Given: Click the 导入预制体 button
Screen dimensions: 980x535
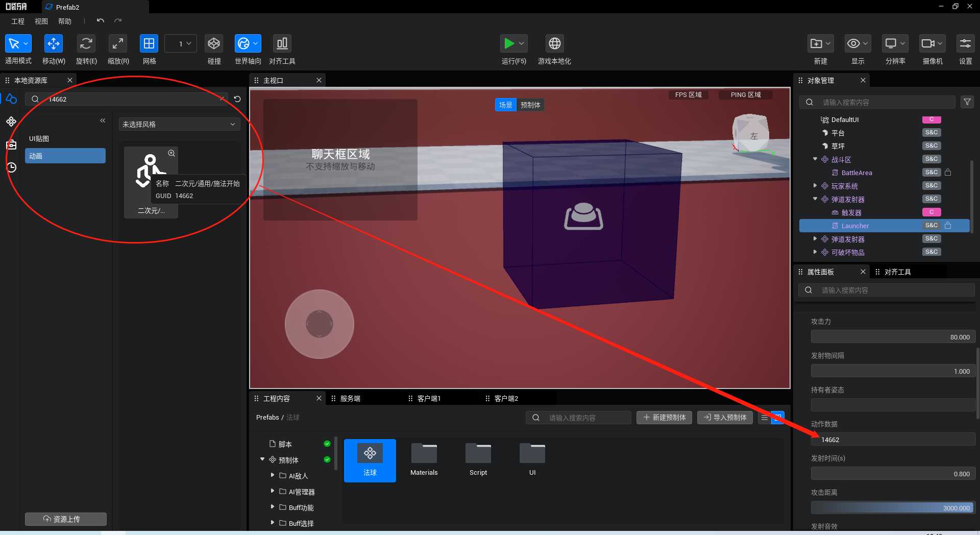Looking at the screenshot, I should tap(725, 418).
